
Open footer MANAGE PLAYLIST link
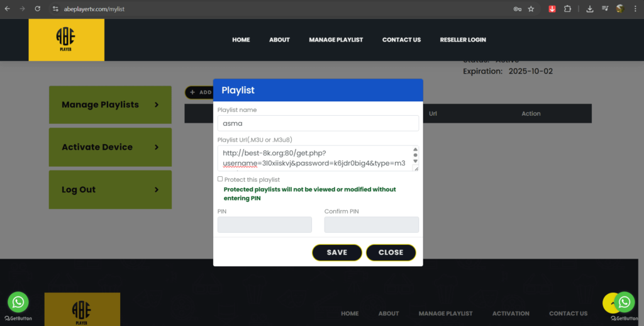click(x=446, y=313)
